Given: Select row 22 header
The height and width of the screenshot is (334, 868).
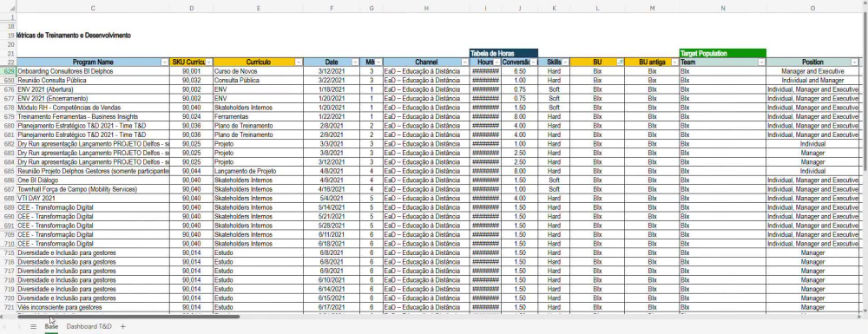Looking at the screenshot, I should coord(9,62).
